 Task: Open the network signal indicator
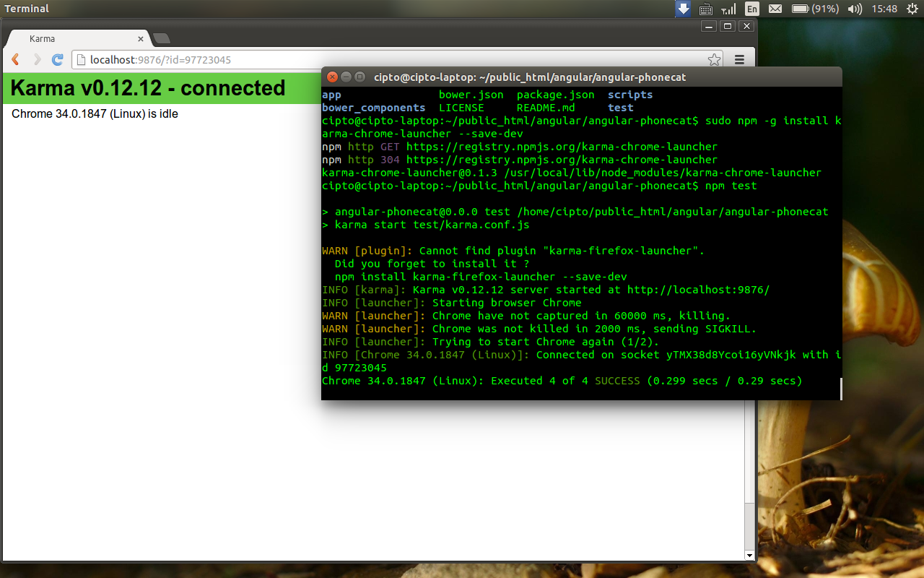click(728, 9)
